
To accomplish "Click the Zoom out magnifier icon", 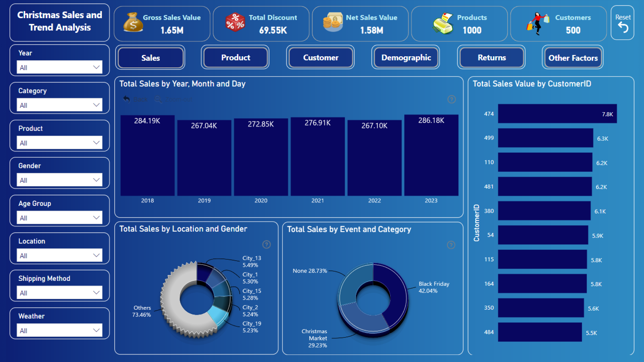I will click(158, 100).
